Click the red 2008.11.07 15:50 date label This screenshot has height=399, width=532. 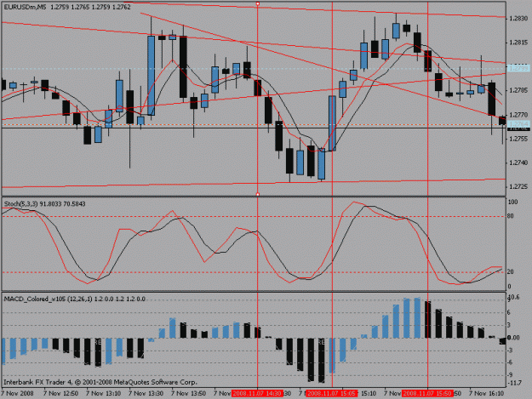pyautogui.click(x=427, y=394)
